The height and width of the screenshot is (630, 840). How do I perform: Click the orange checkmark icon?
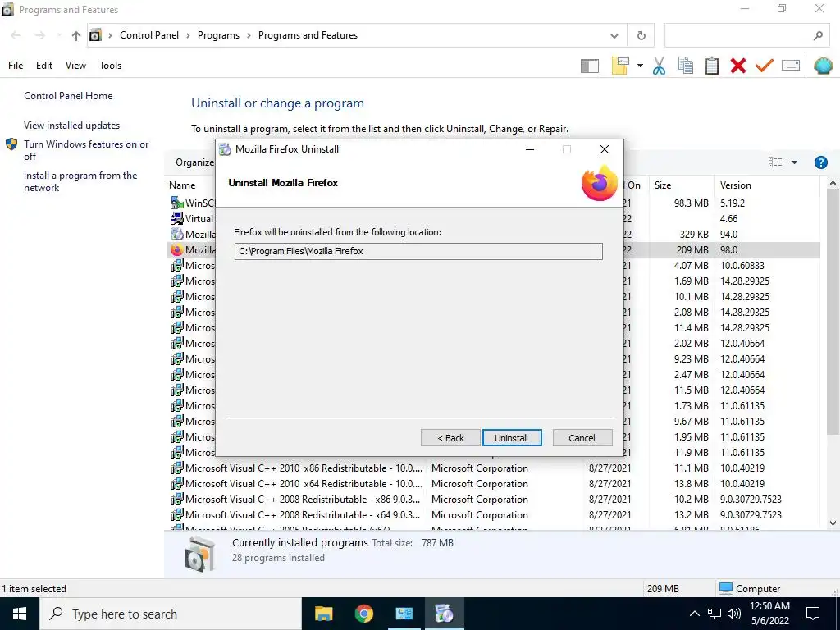click(765, 66)
